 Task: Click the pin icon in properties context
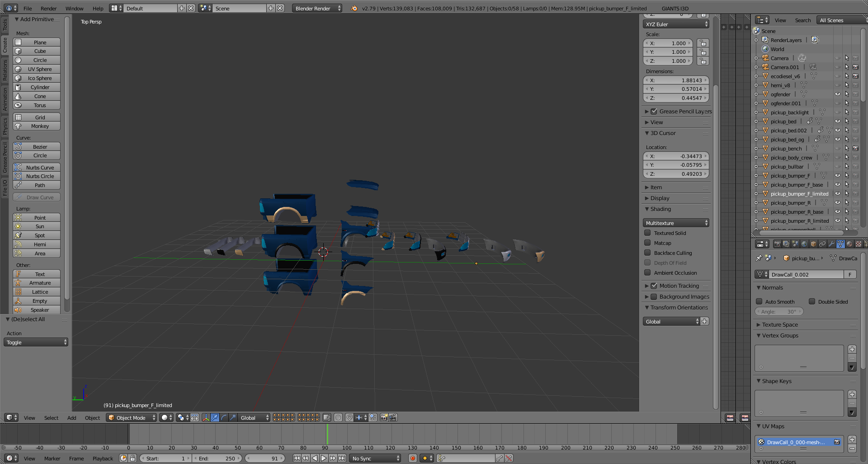pyautogui.click(x=759, y=258)
